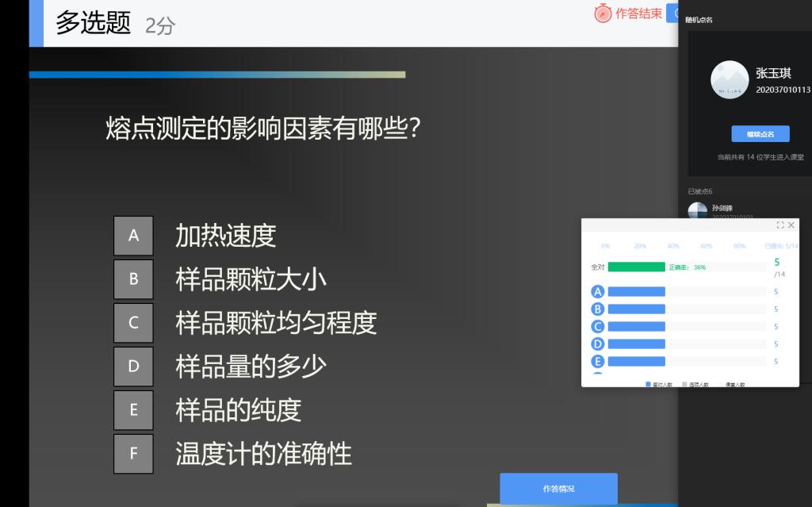812x507 pixels.
Task: Expand the results popup to fullscreen
Action: [x=779, y=225]
